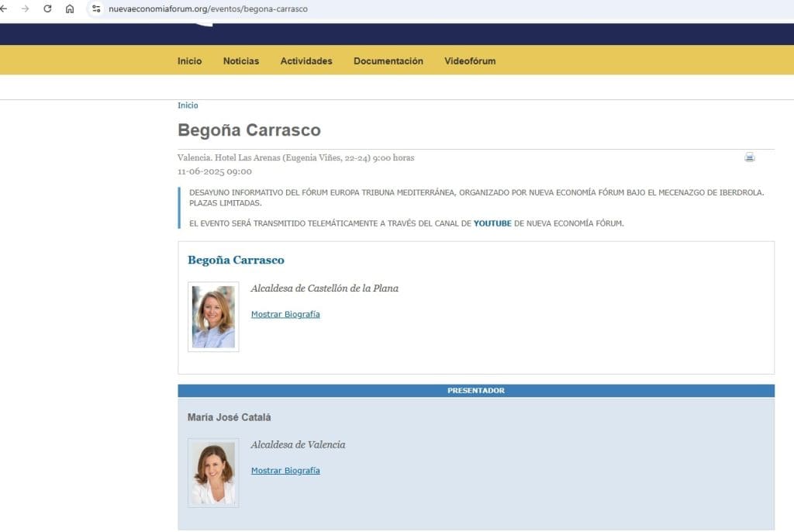Click the address bar URL
This screenshot has height=532, width=794.
click(208, 9)
